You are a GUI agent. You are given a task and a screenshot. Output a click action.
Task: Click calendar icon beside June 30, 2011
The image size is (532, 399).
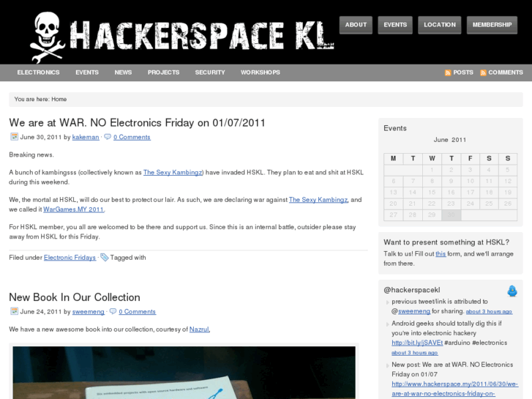click(x=14, y=137)
